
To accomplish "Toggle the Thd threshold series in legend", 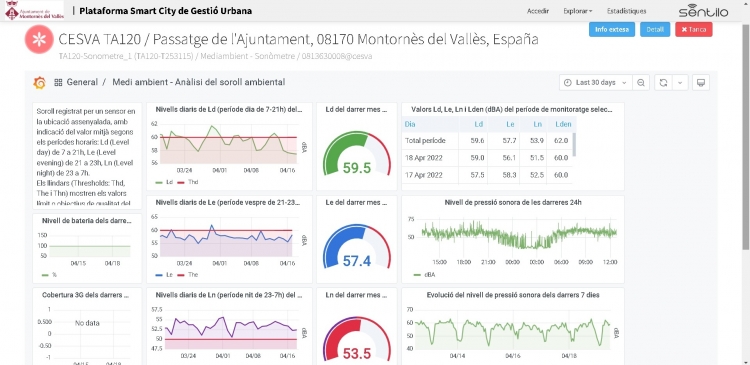I will coord(188,182).
